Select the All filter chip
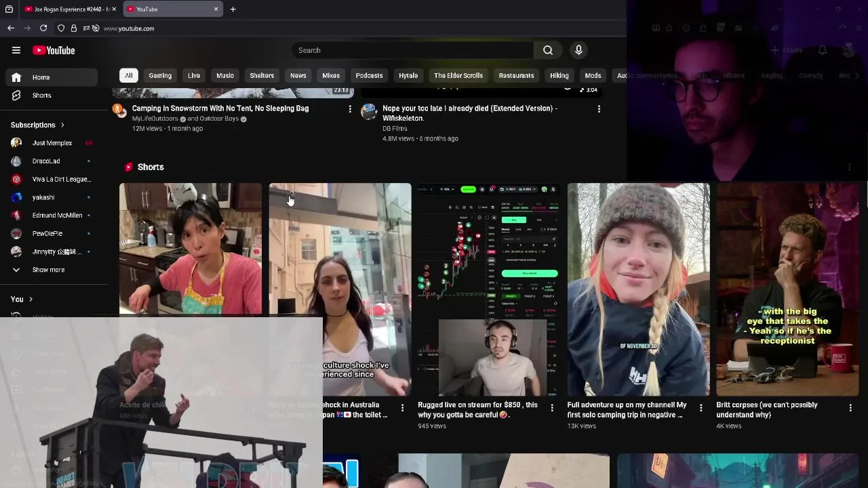 coord(128,75)
